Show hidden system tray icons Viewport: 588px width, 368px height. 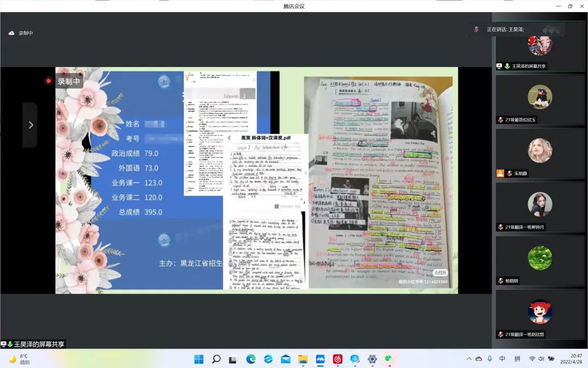469,359
